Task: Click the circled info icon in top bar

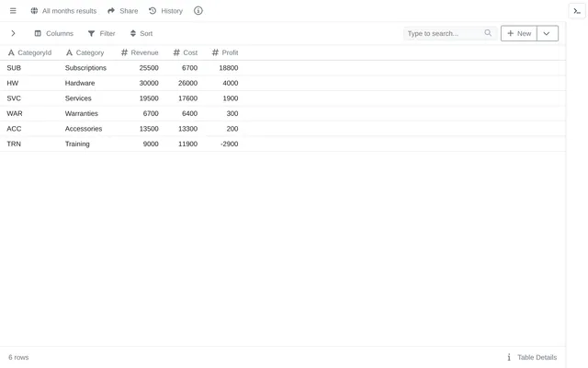Action: pos(198,10)
